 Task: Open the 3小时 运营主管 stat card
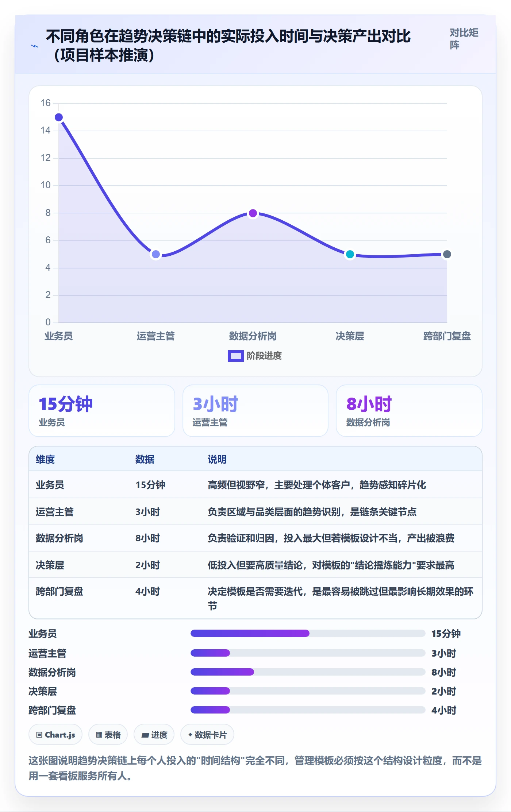pyautogui.click(x=255, y=411)
